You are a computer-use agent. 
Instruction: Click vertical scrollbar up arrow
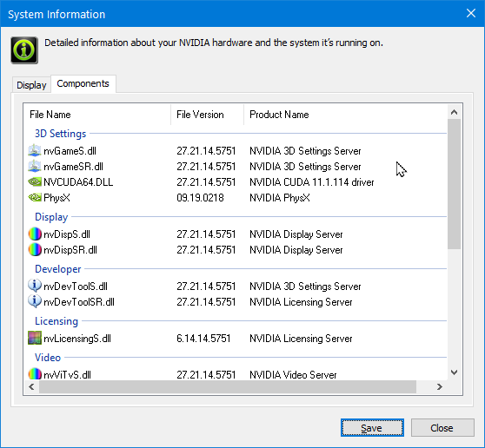pyautogui.click(x=454, y=112)
